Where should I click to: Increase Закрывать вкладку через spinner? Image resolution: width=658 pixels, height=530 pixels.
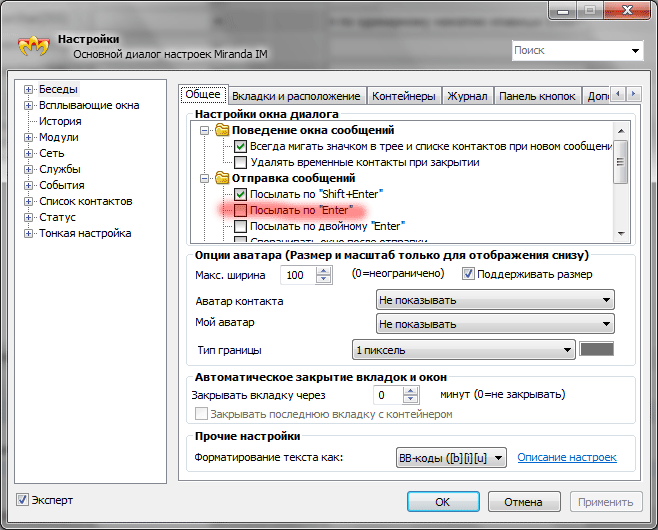pos(410,391)
